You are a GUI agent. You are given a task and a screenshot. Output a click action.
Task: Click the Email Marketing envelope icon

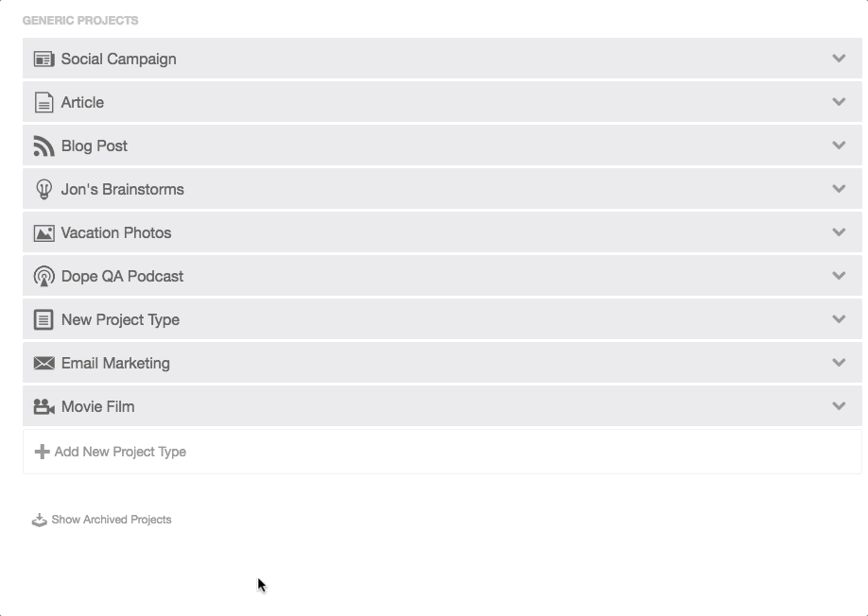(x=43, y=364)
